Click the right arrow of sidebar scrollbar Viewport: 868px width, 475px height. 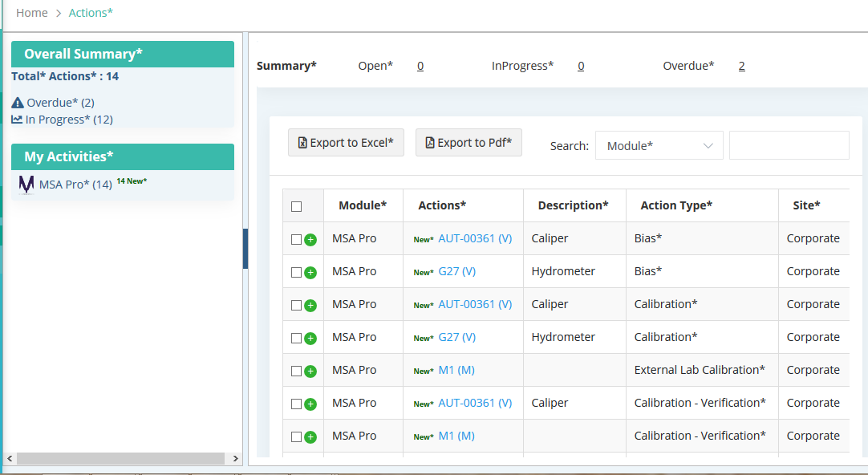point(235,458)
